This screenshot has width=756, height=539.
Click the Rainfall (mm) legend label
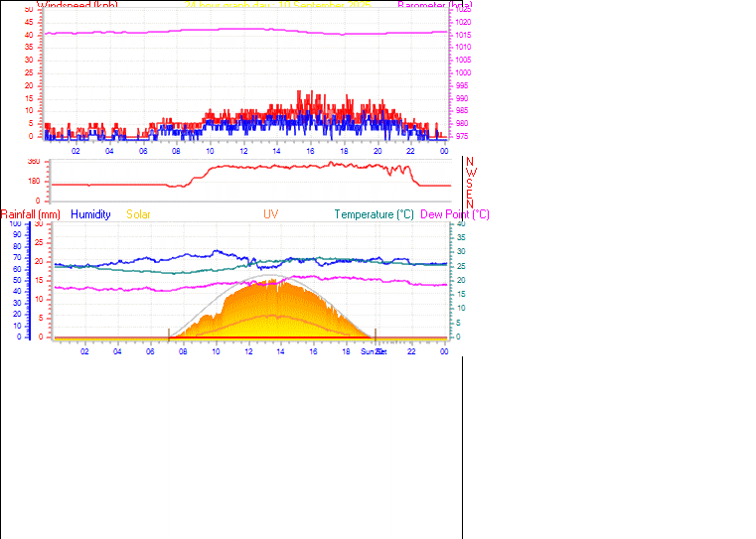tap(31, 214)
